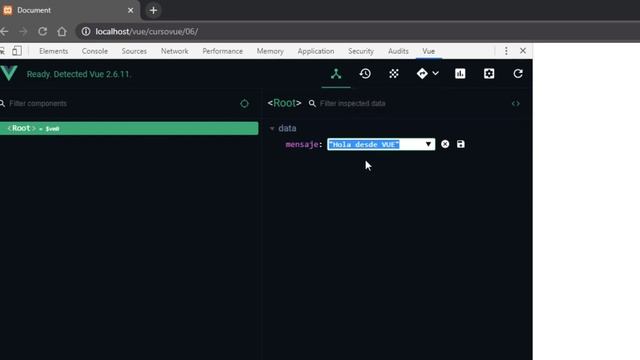Switch to the Performance devtools tab

click(x=222, y=51)
